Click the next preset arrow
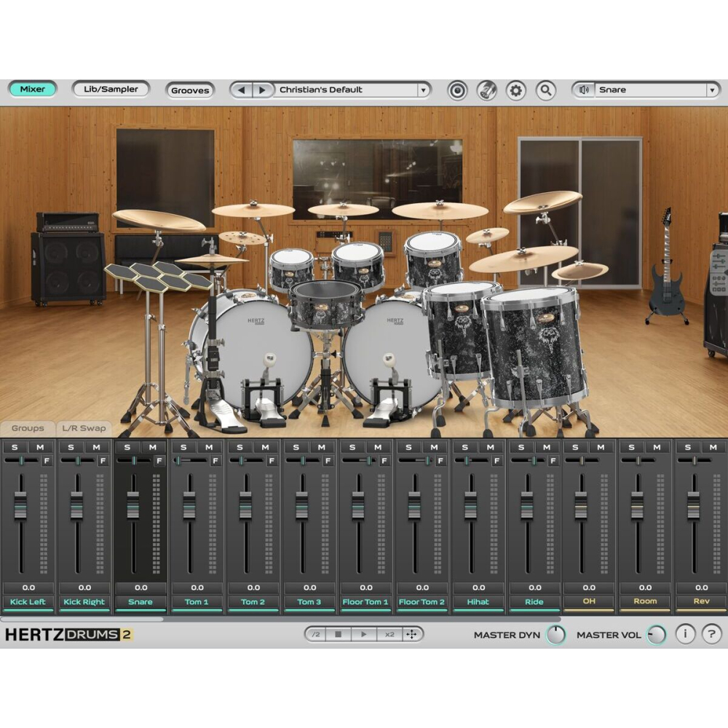 [263, 90]
